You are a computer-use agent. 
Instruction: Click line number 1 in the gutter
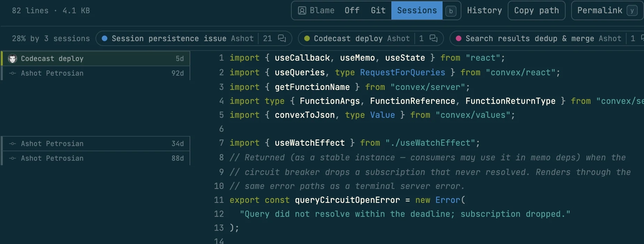pos(221,58)
